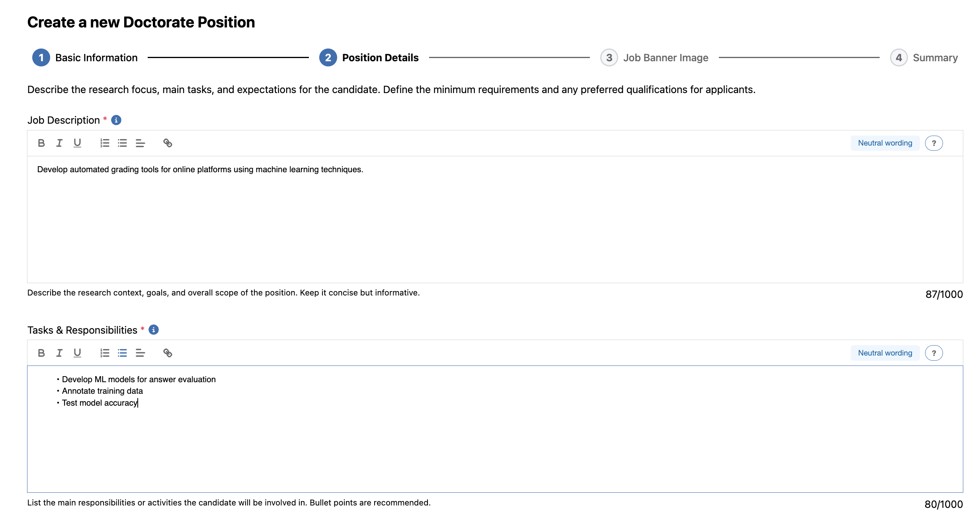Insert link in Job Description editor

168,143
